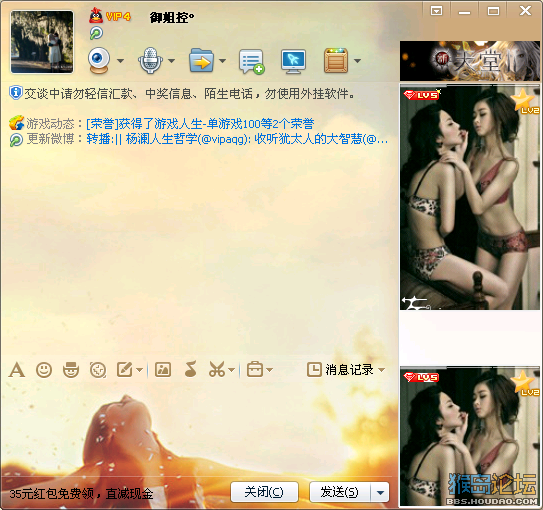Open the contact's avatar thumbnail
The image size is (543, 510).
(42, 42)
